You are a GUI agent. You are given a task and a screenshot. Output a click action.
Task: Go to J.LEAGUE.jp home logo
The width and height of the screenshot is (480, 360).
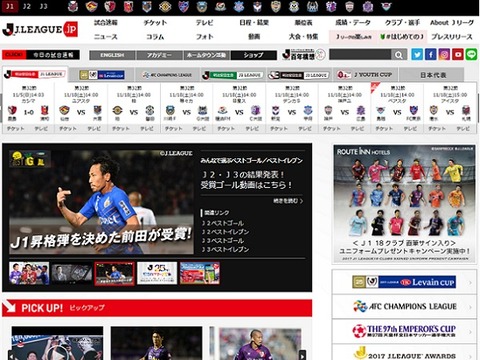tap(40, 30)
